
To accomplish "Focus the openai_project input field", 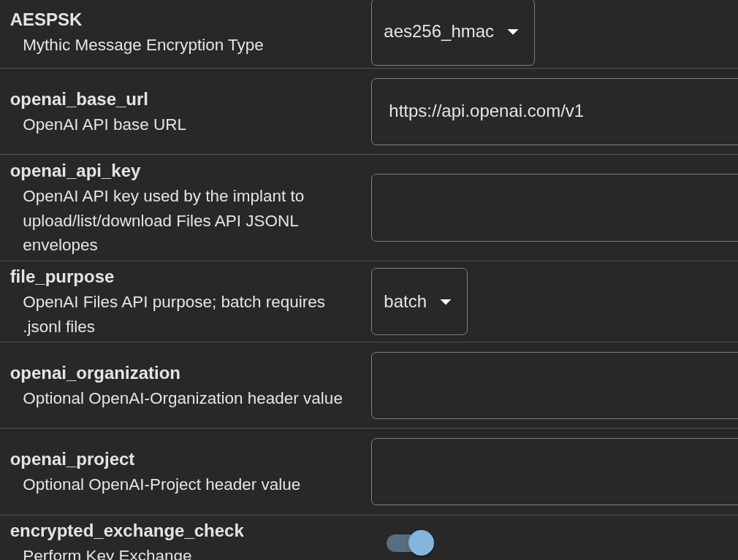I will (x=555, y=472).
